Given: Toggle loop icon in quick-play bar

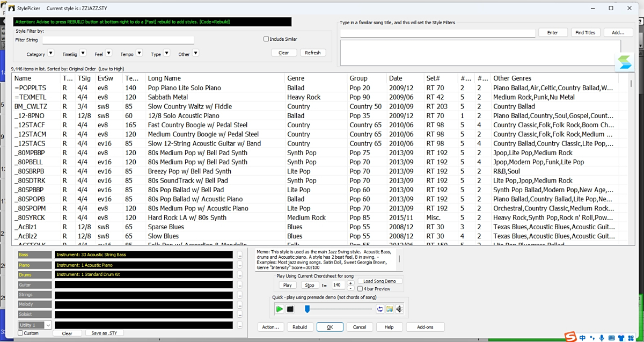Looking at the screenshot, I should click(380, 309).
